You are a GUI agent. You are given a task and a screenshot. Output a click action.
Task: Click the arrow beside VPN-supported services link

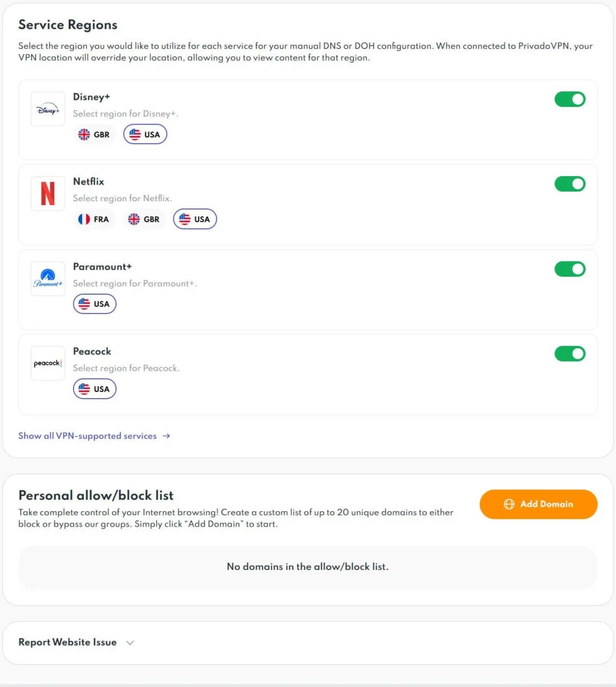[166, 436]
